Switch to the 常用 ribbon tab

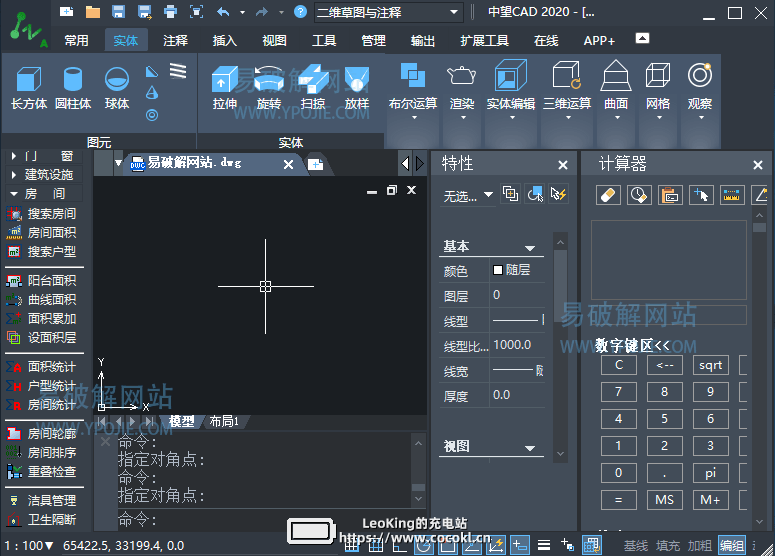tap(76, 41)
